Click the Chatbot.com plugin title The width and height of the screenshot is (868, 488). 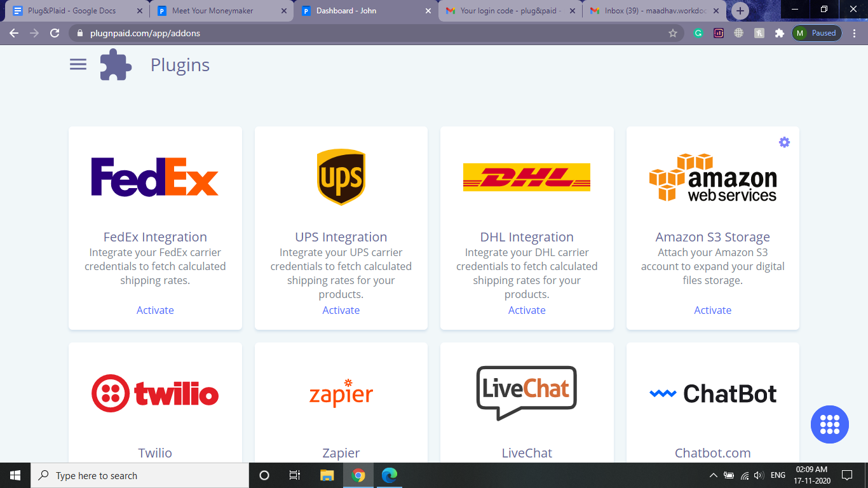(713, 453)
